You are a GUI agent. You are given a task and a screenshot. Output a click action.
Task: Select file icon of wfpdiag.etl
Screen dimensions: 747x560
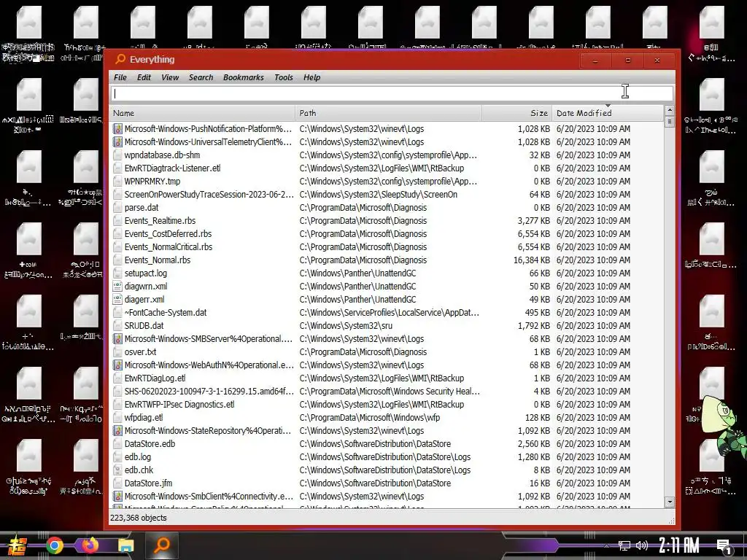coord(117,417)
